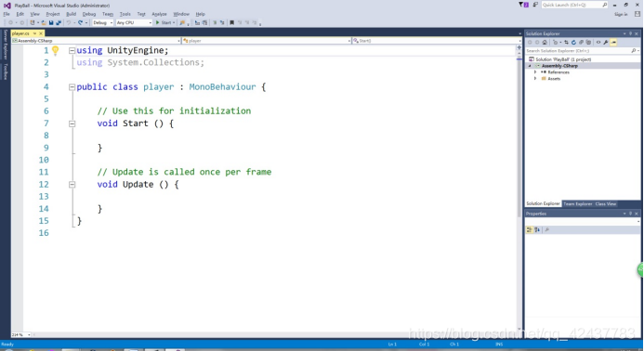Click the Redo arrow icon
The width and height of the screenshot is (644, 351).
coord(80,22)
